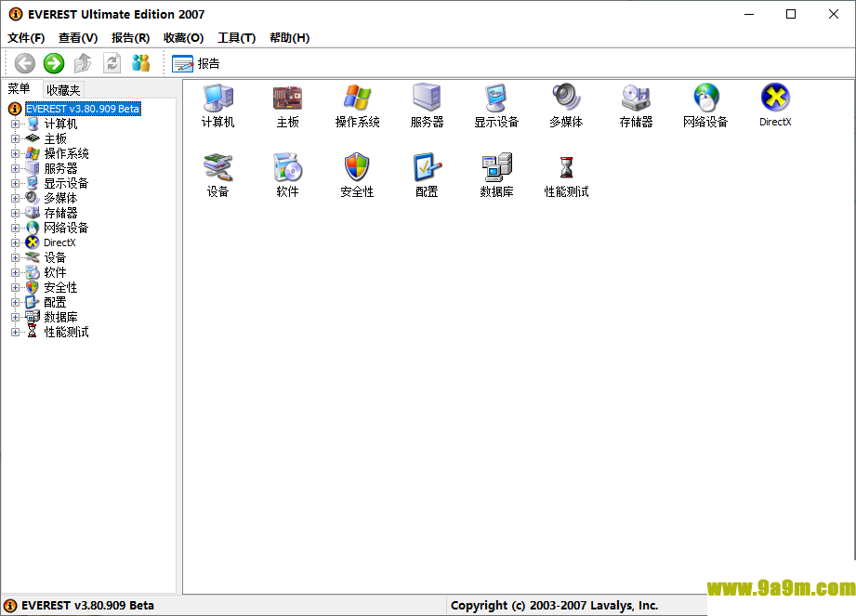Click the status bar EVEREST v3.80.909 Beta text

pos(87,606)
